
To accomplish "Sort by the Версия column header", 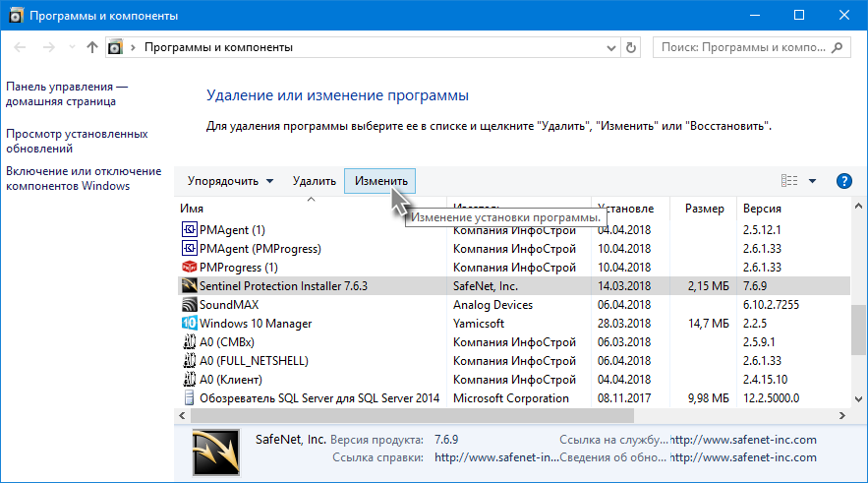I will coord(762,209).
